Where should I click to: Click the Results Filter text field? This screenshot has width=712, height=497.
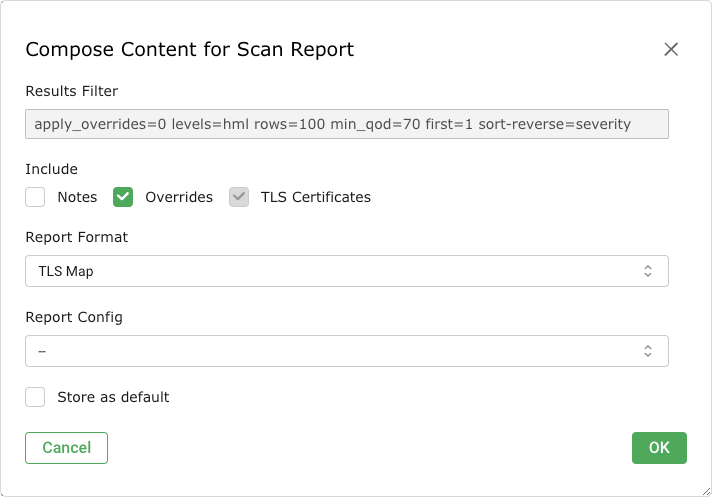pos(346,124)
